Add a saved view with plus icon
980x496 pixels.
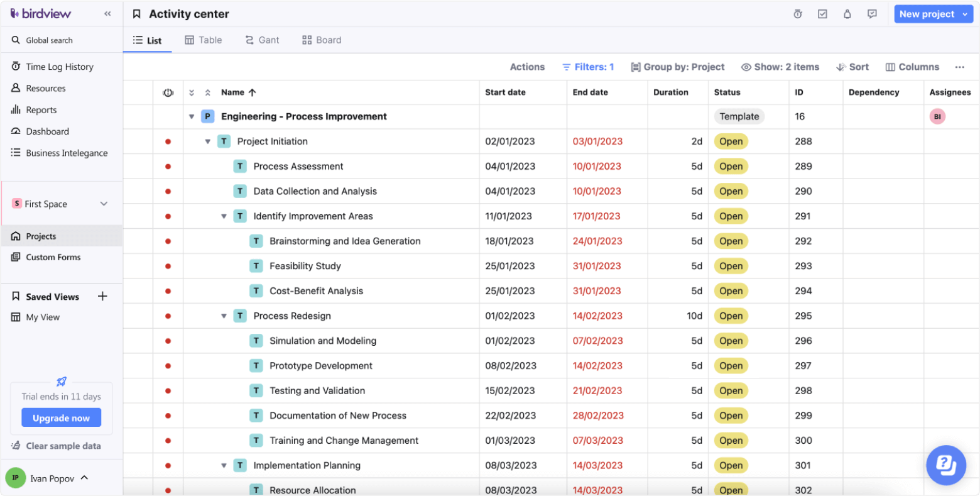pos(102,296)
